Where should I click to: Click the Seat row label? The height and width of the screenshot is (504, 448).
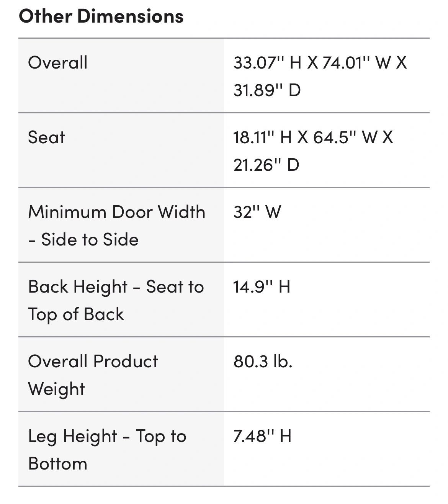point(46,137)
